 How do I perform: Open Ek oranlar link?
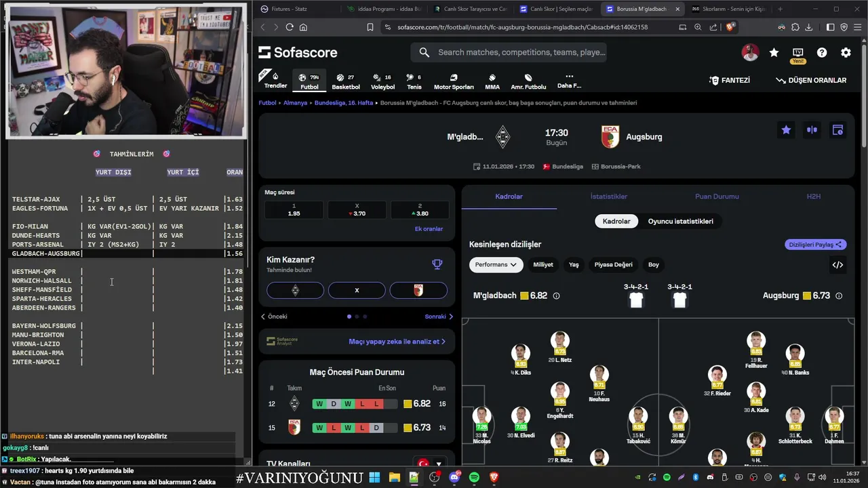pyautogui.click(x=429, y=229)
